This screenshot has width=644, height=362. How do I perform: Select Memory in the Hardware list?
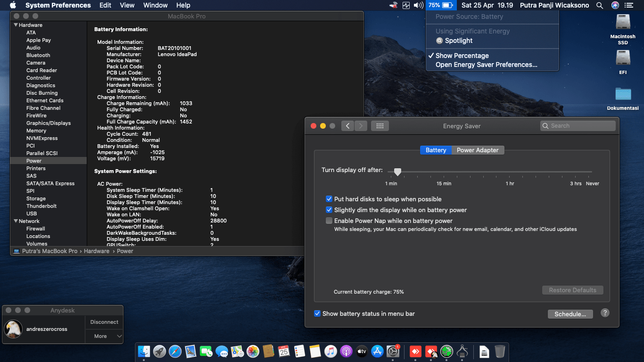[x=49, y=131]
